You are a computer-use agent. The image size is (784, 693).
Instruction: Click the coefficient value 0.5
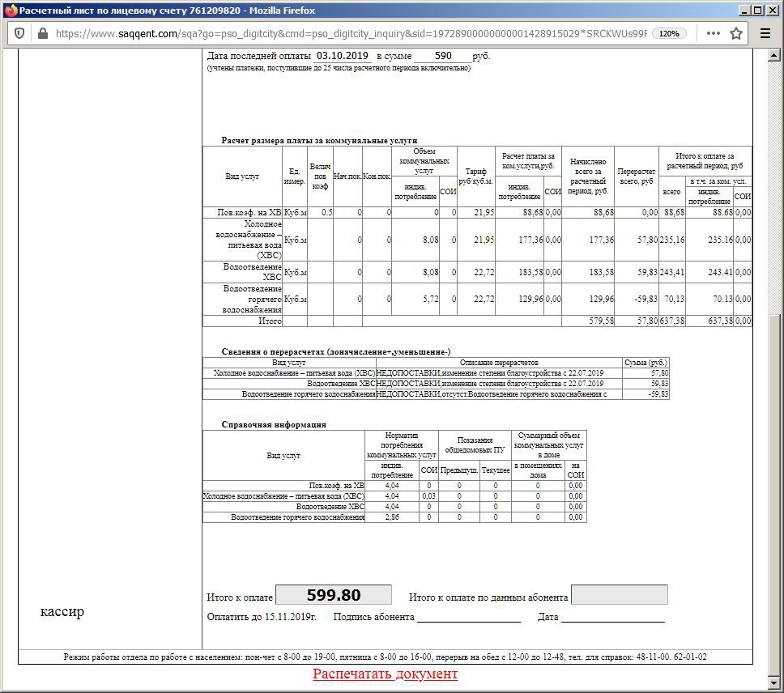pos(327,212)
